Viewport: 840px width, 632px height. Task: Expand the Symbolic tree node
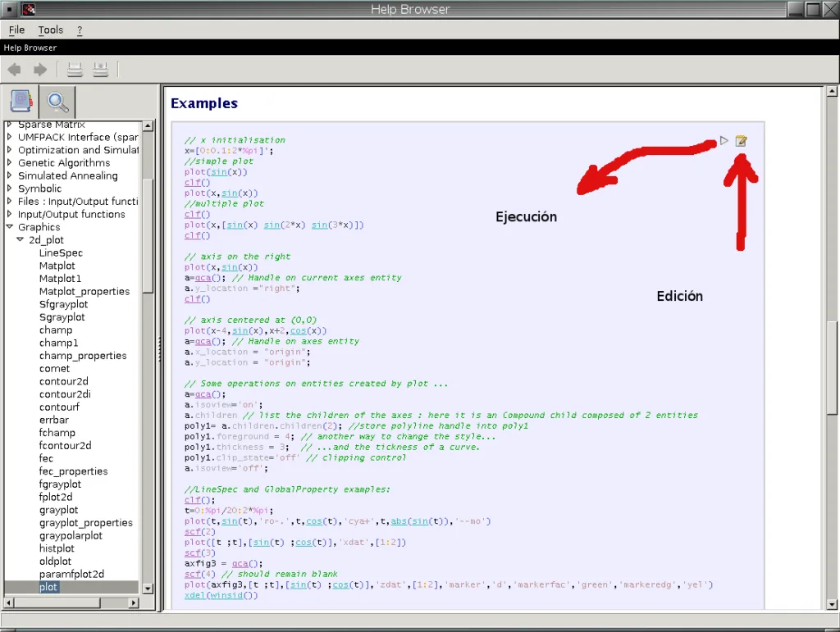(x=9, y=189)
